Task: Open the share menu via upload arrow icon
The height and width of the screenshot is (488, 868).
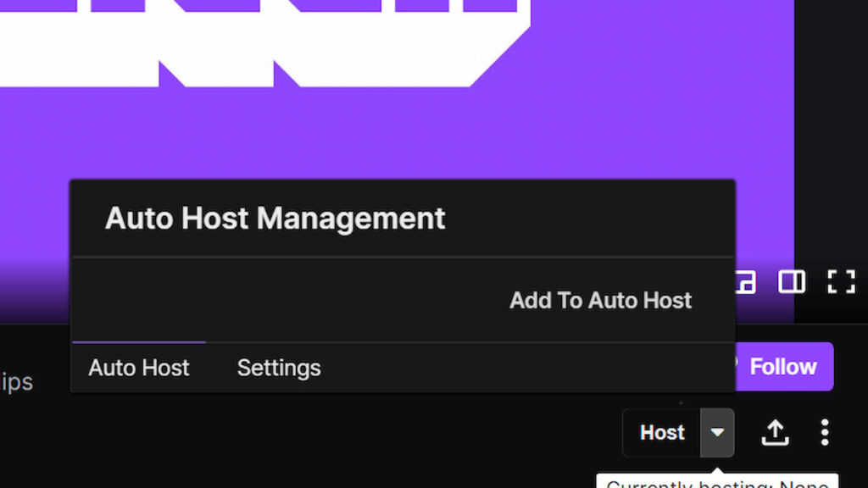Action: pyautogui.click(x=775, y=432)
